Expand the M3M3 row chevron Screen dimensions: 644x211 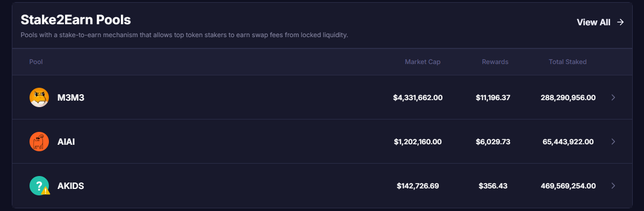[x=613, y=97]
